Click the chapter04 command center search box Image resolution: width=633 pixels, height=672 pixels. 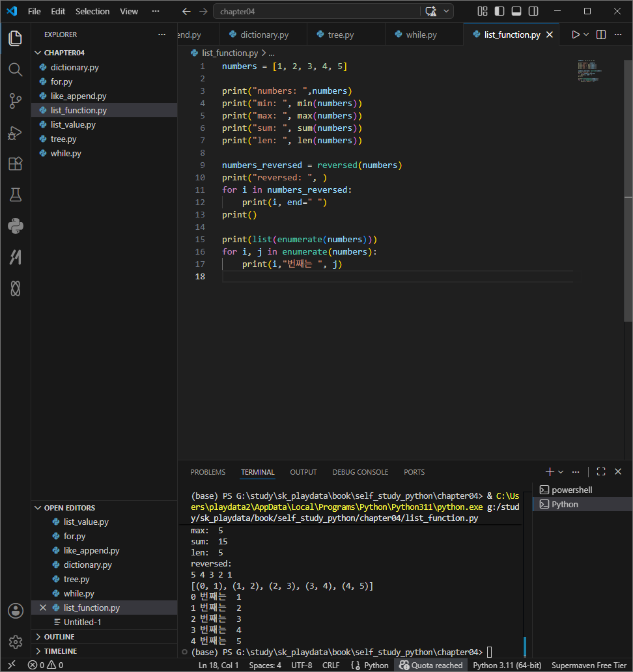[x=317, y=12]
